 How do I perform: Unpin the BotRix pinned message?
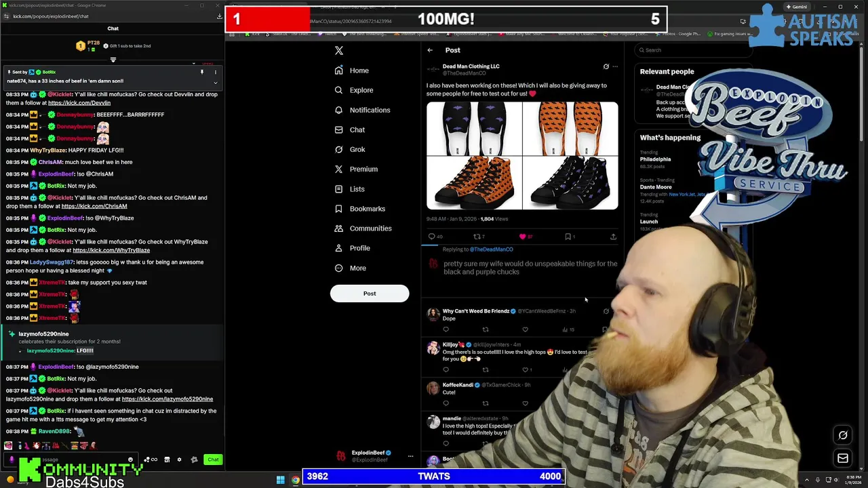coord(201,72)
